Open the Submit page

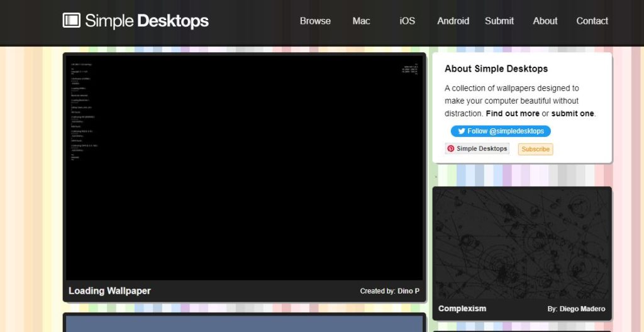pos(499,21)
